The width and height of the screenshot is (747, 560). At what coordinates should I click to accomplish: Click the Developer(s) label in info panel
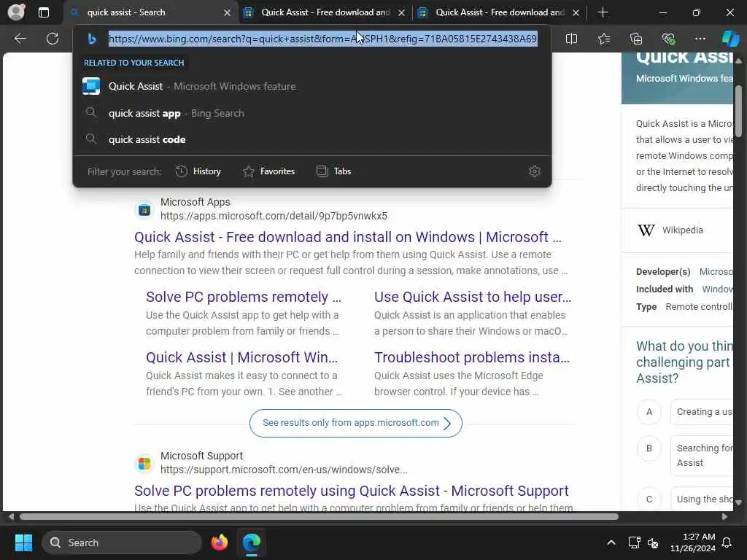coord(663,272)
